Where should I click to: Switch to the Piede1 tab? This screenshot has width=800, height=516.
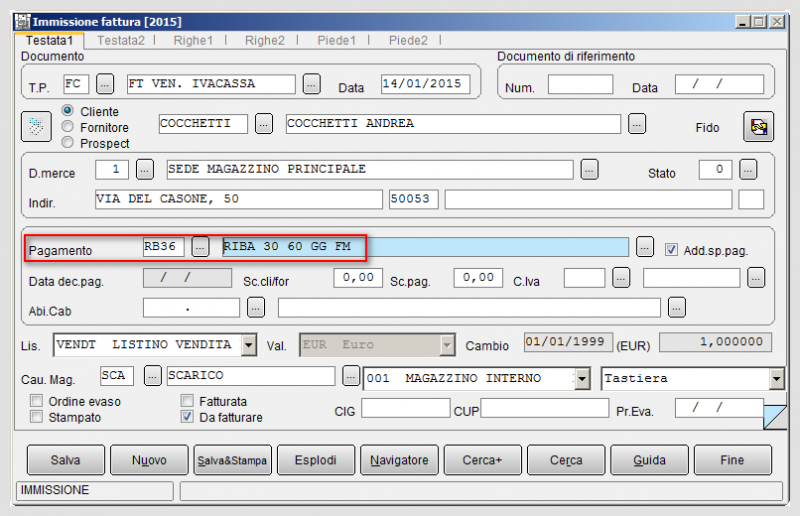[337, 40]
